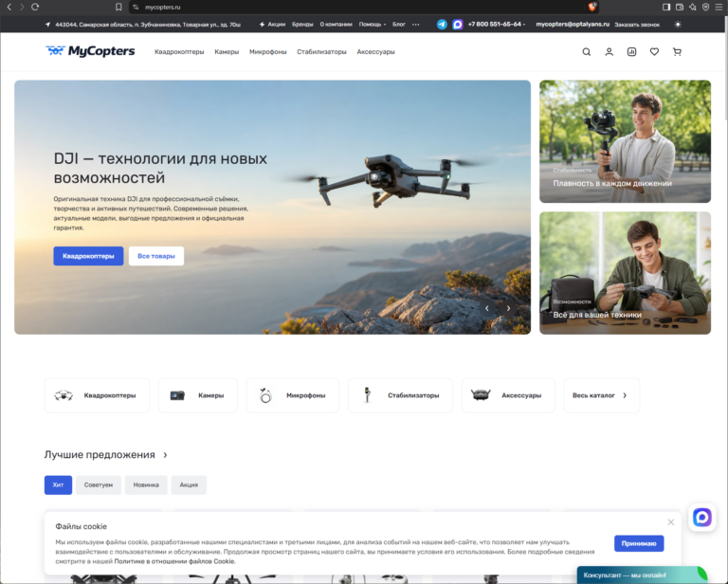The height and width of the screenshot is (584, 728).
Task: Open the floating chat messenger widget
Action: point(702,517)
